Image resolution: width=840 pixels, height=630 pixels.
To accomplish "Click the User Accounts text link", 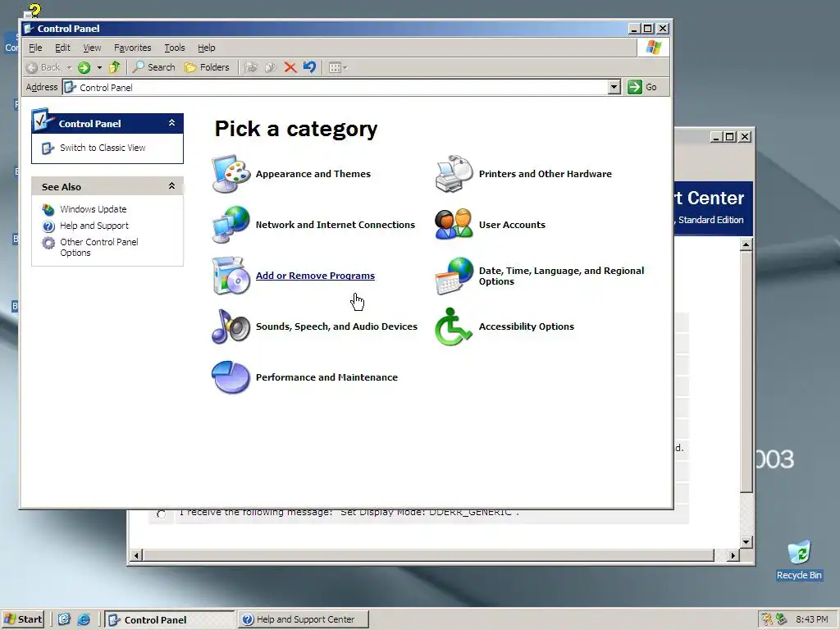I will 512,225.
